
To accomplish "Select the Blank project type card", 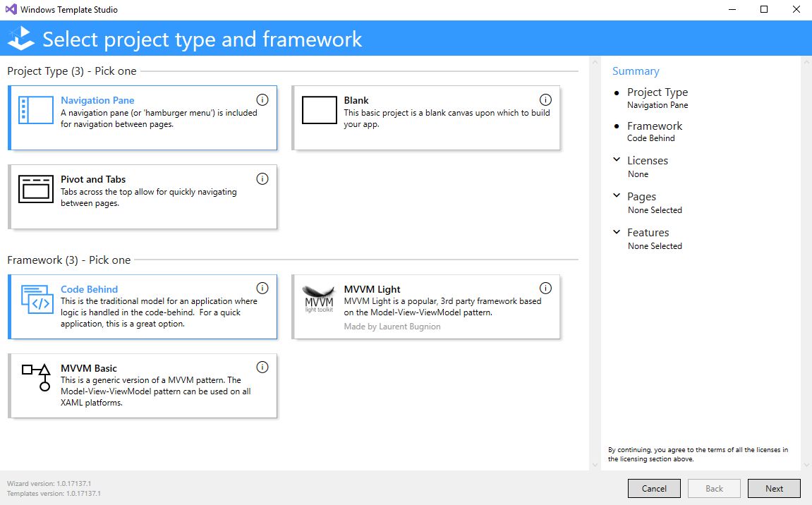I will point(425,118).
